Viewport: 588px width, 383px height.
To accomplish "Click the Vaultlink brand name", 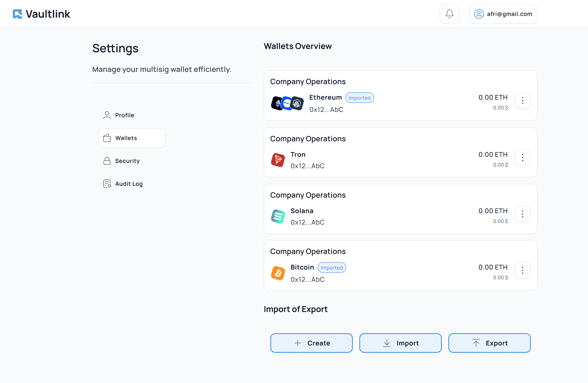I will click(48, 14).
